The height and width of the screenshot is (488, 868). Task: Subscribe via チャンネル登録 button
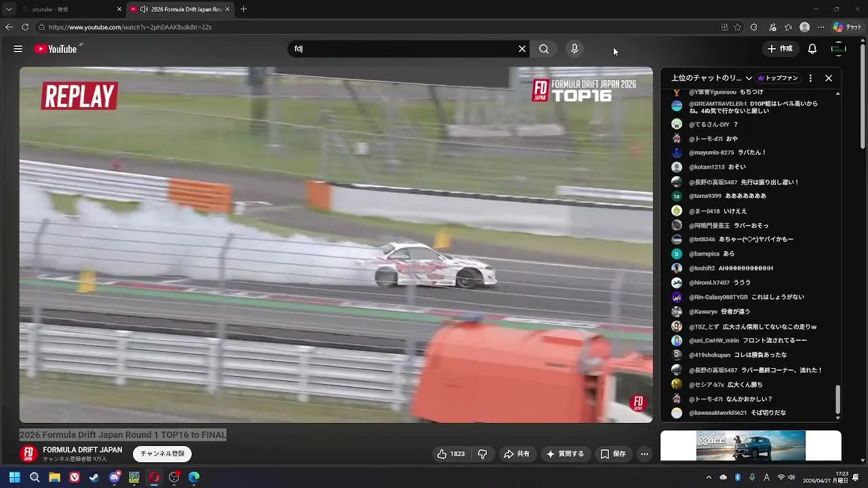coord(162,453)
